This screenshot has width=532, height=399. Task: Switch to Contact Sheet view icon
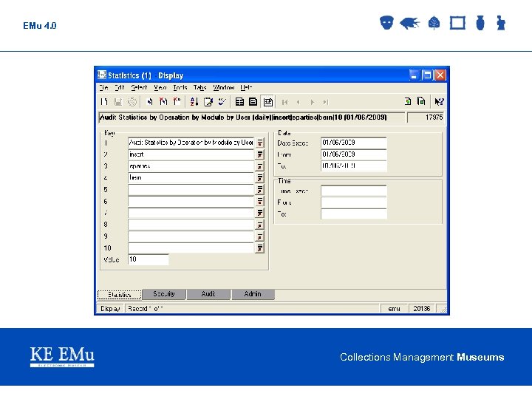pos(253,101)
